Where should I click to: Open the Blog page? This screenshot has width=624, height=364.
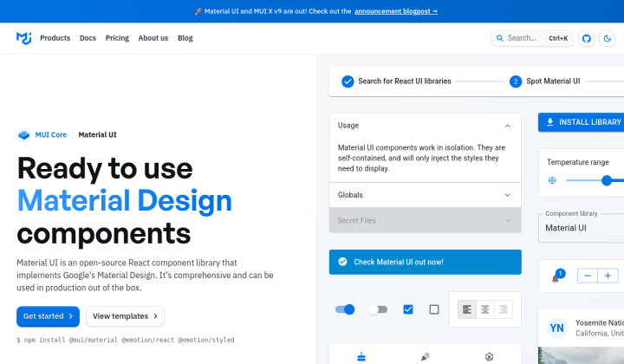185,38
